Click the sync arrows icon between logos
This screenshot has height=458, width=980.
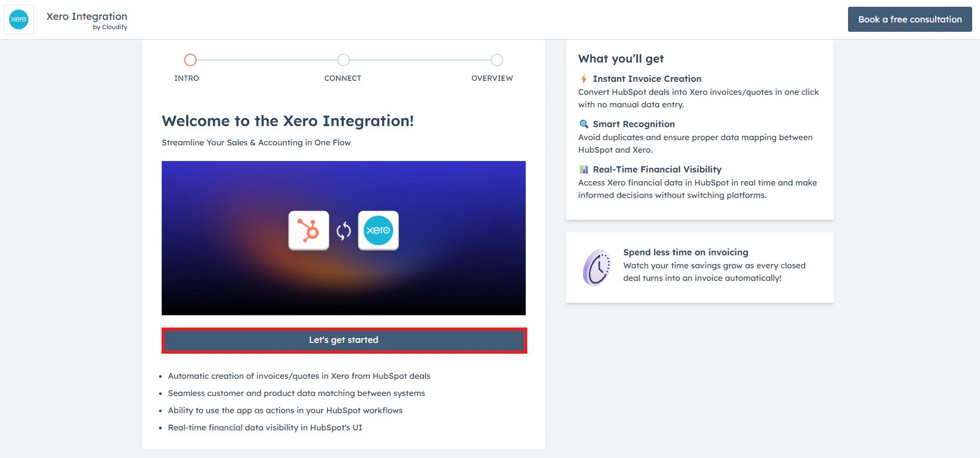tap(344, 231)
